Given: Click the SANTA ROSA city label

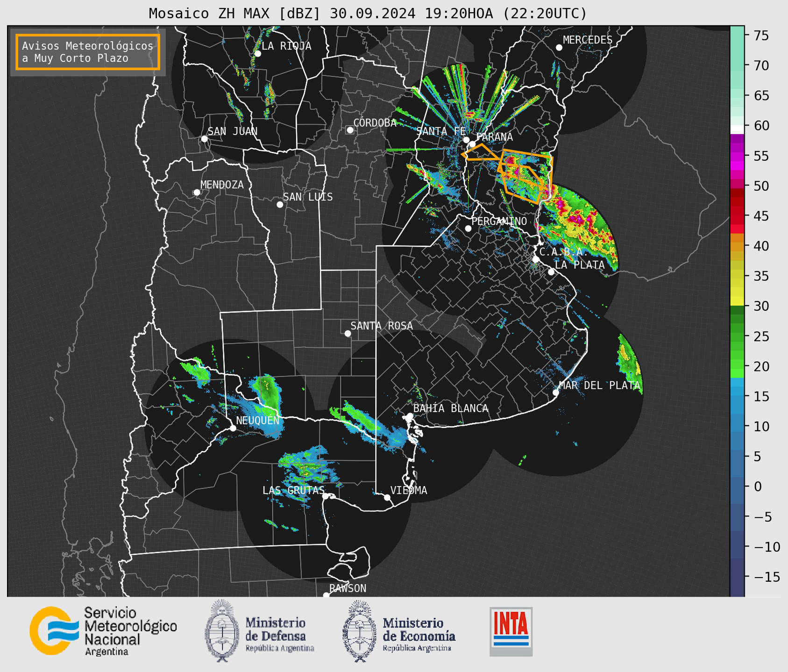Looking at the screenshot, I should pos(382,326).
